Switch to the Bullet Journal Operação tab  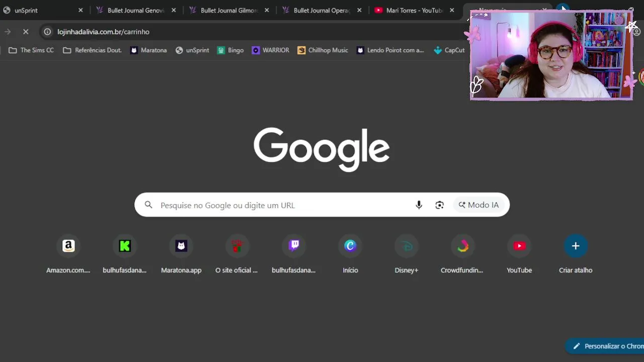click(322, 10)
